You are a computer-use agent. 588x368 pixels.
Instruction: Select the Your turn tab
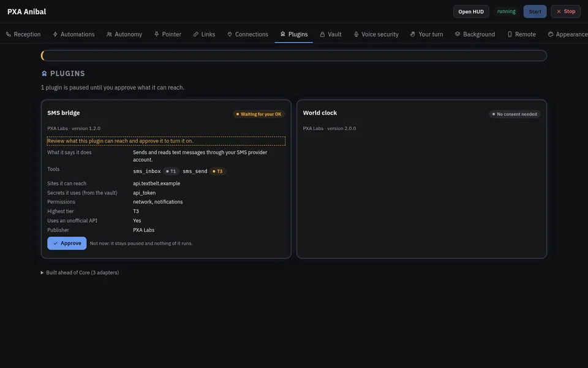tap(426, 34)
